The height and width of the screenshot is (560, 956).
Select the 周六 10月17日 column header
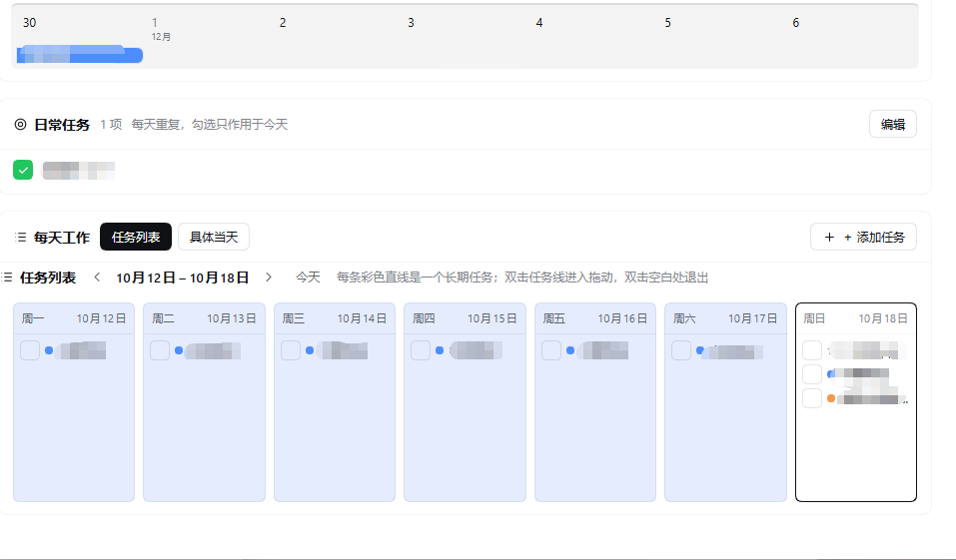pyautogui.click(x=725, y=318)
